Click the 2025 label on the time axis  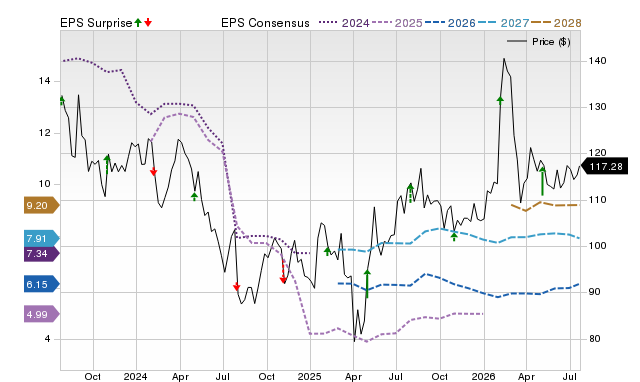coord(310,376)
